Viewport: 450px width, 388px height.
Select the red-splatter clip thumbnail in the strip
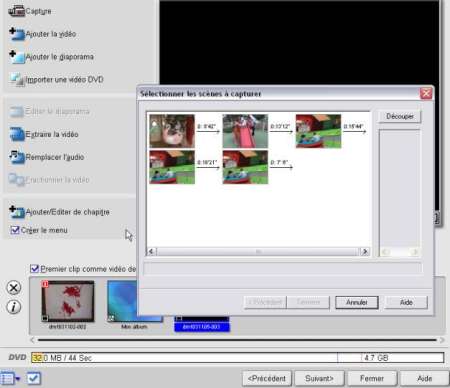[68, 301]
